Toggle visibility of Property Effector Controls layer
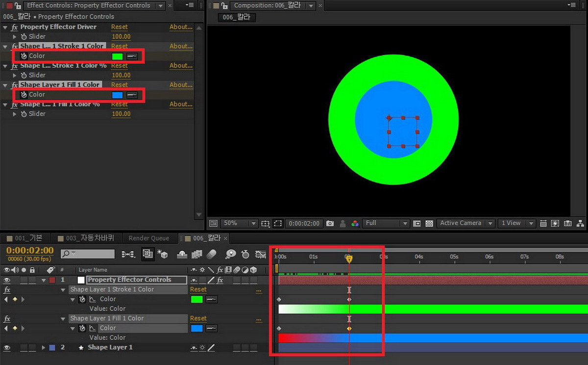588x365 pixels. pos(7,280)
